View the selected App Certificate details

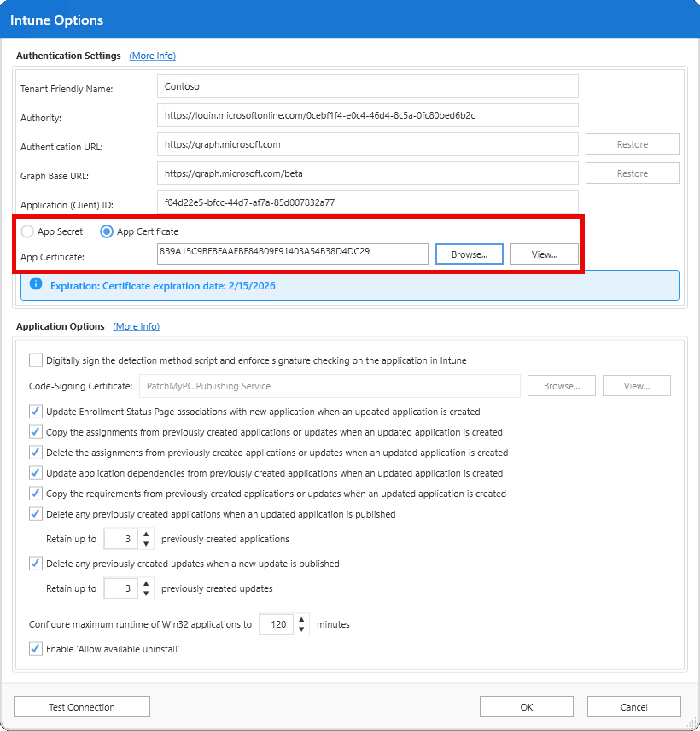(x=544, y=254)
